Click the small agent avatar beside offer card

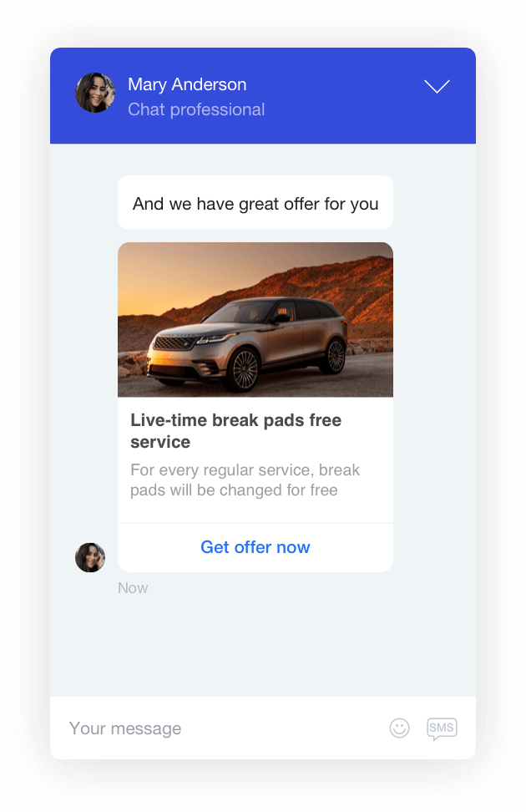90,557
